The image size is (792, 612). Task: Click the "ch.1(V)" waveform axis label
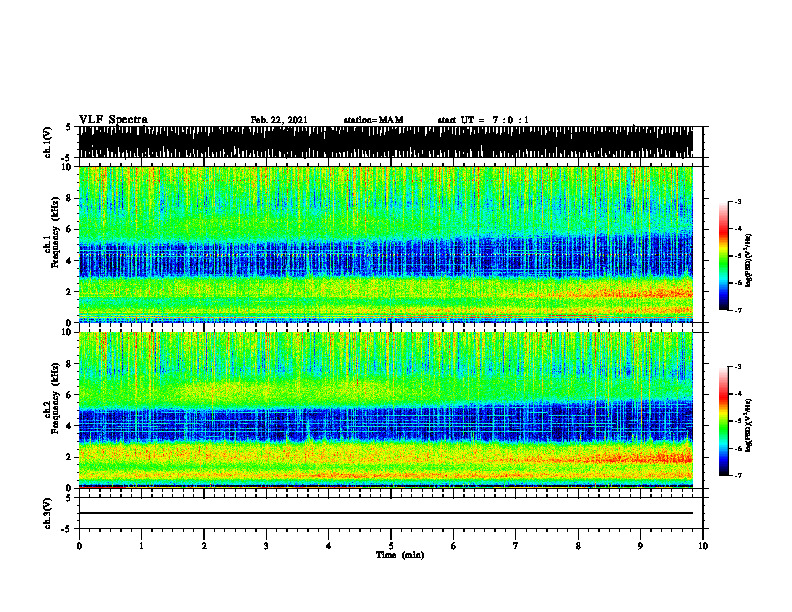[x=48, y=142]
